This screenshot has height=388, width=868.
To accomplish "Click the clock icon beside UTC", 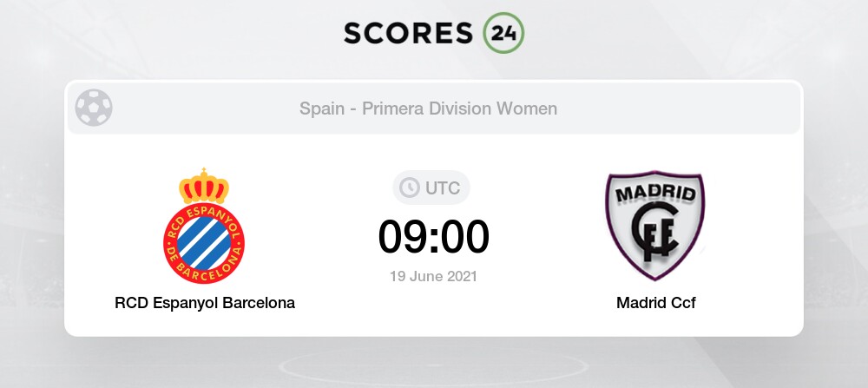I will pos(410,188).
